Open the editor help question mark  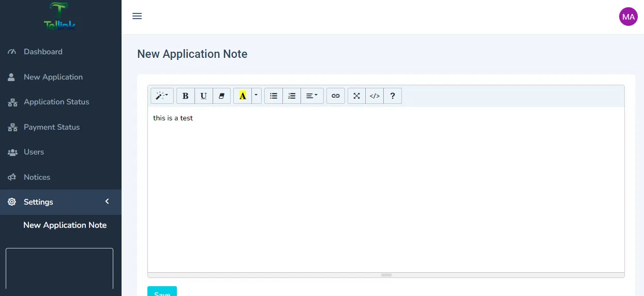click(393, 96)
